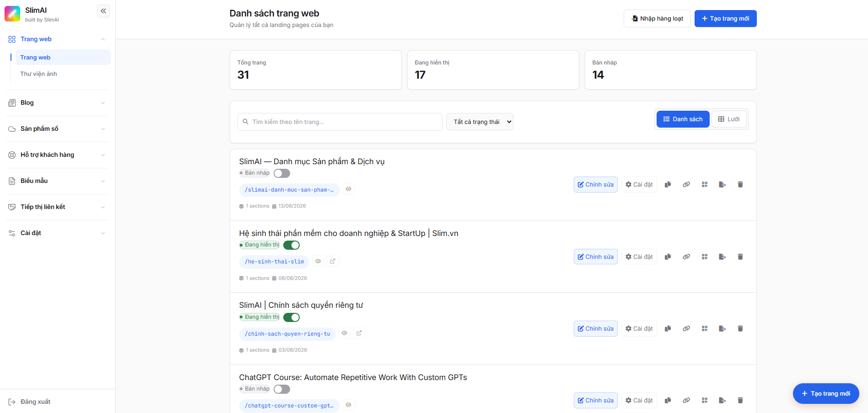868x413 pixels.
Task: Expand the Tiếp thị liên kết section
Action: pos(58,207)
